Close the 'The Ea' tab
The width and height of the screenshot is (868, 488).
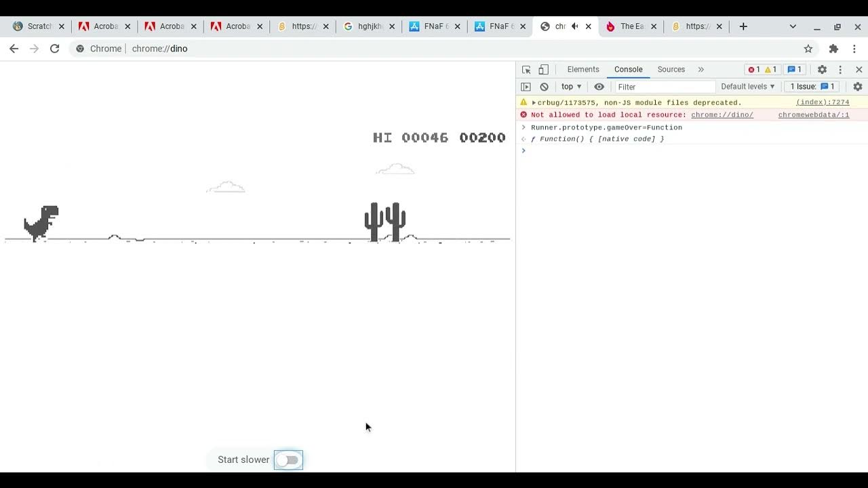tap(654, 26)
